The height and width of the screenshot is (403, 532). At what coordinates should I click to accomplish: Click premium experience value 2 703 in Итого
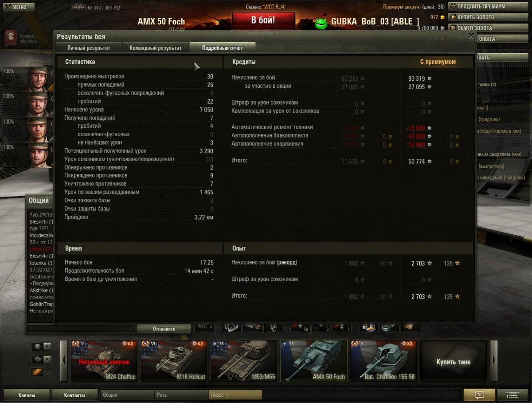point(418,296)
